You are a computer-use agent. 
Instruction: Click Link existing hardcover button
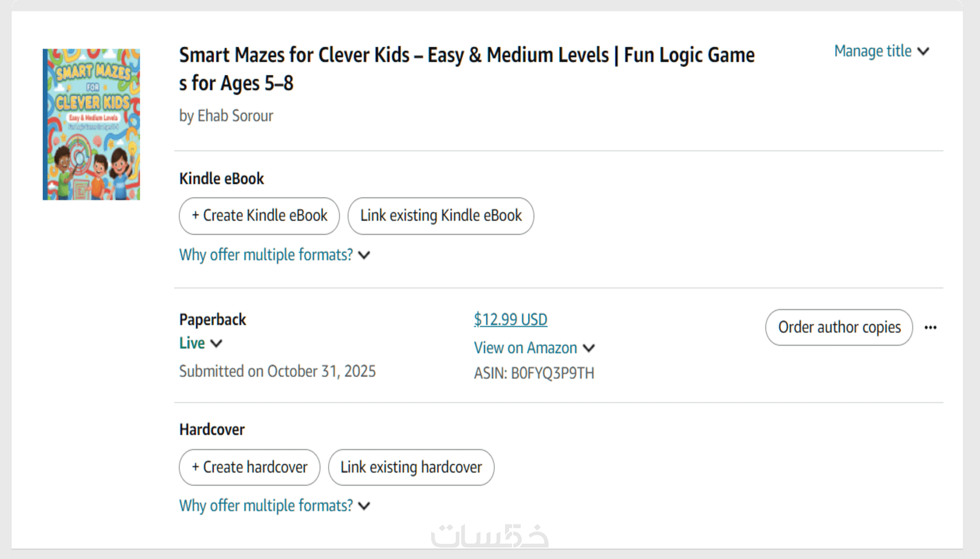[x=410, y=467]
